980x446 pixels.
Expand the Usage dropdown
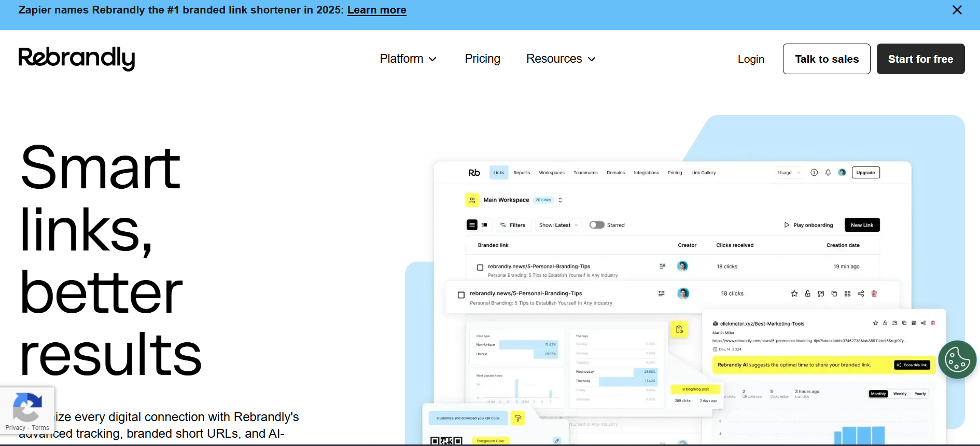(789, 173)
